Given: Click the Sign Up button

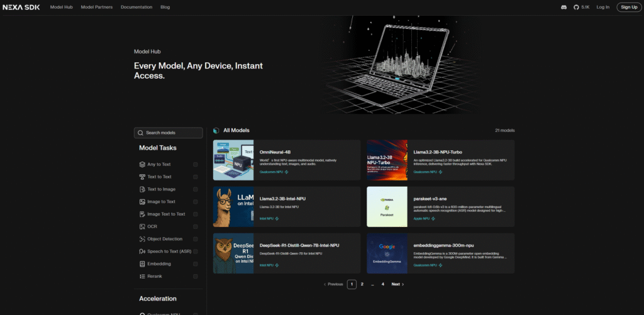Looking at the screenshot, I should click(628, 7).
